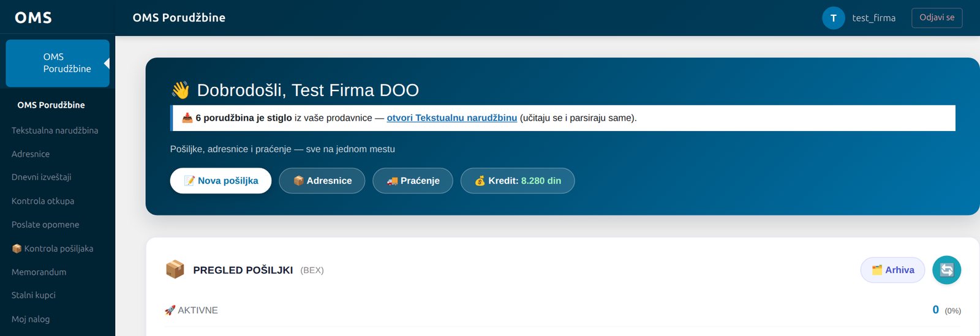Click the box icon beside PREGLED POŠILJKI
The image size is (980, 336).
coord(175,269)
